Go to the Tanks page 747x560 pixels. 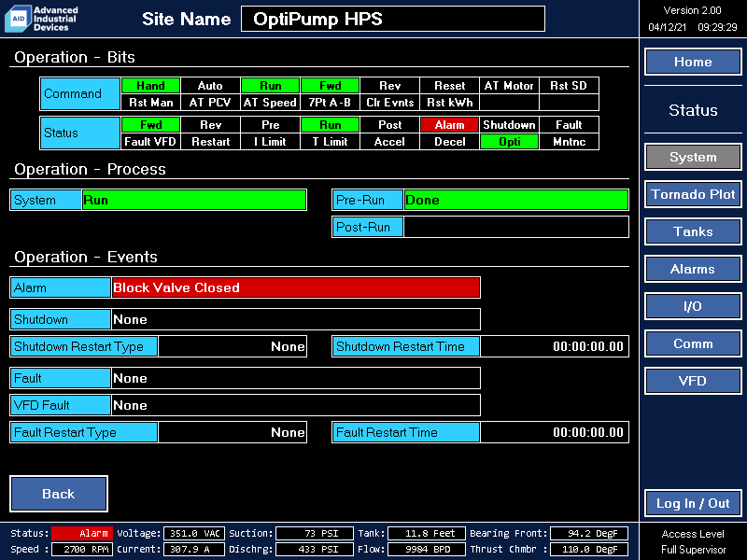coord(693,231)
